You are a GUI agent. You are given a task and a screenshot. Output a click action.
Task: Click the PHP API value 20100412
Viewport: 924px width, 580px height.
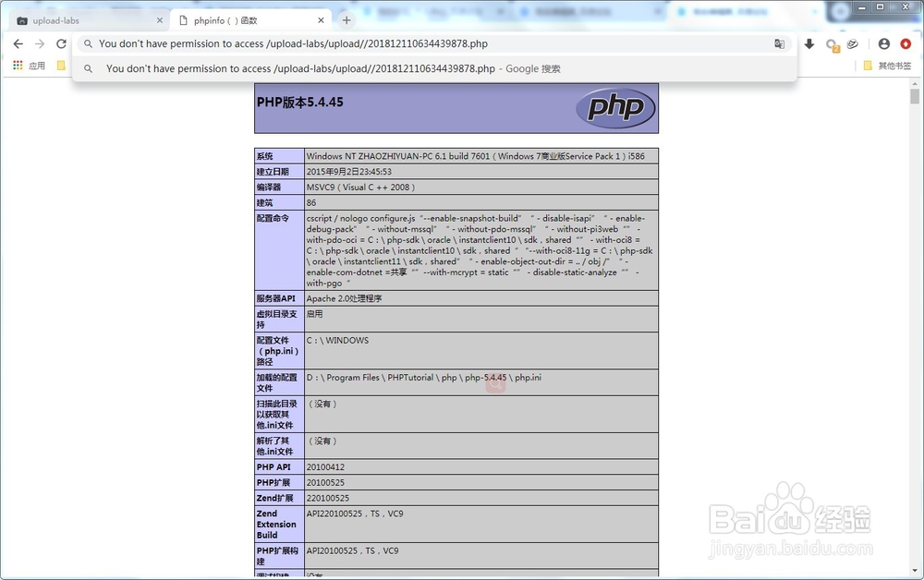tap(325, 467)
